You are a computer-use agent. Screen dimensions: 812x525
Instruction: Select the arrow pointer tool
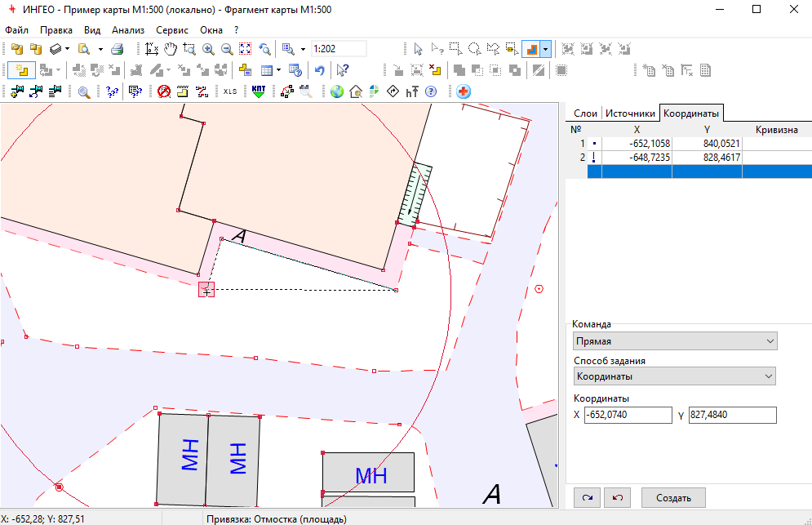(x=419, y=49)
